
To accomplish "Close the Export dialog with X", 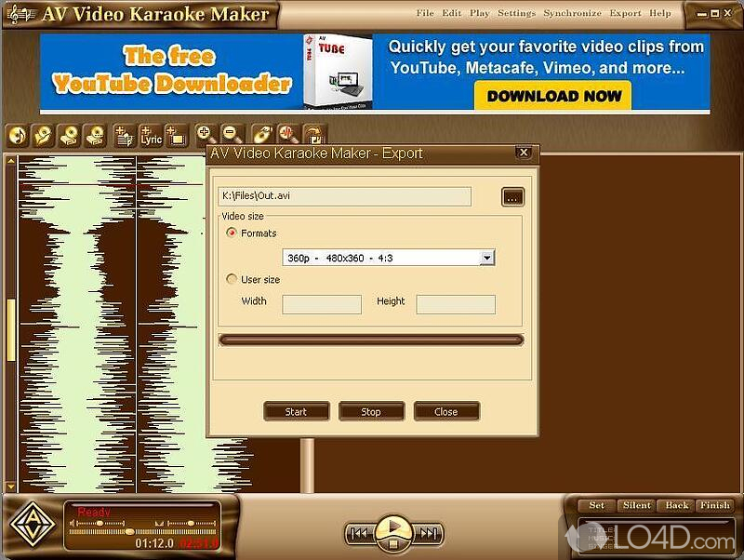I will pyautogui.click(x=524, y=153).
